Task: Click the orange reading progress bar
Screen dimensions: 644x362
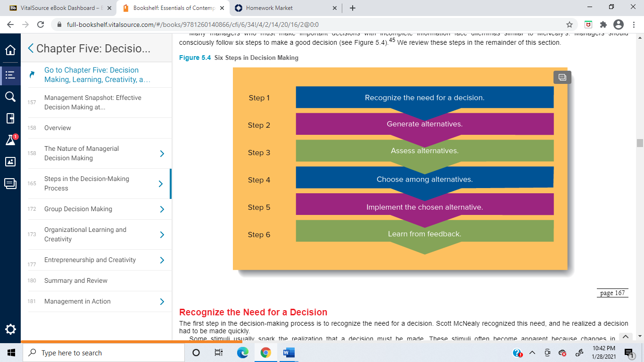Action: (x=132, y=342)
